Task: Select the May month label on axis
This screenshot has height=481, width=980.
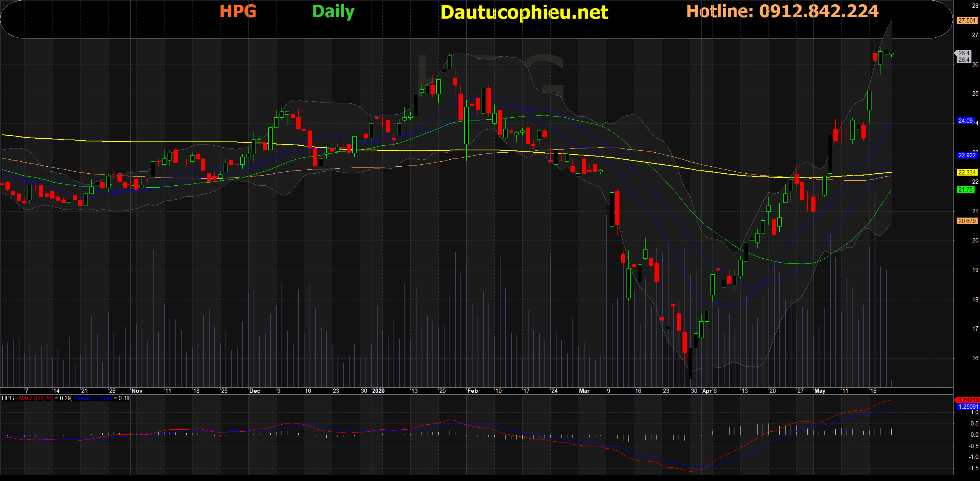Action: (819, 391)
